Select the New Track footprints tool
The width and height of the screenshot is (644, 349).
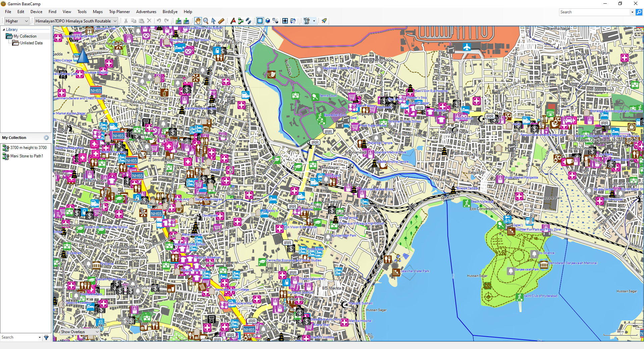(x=249, y=21)
